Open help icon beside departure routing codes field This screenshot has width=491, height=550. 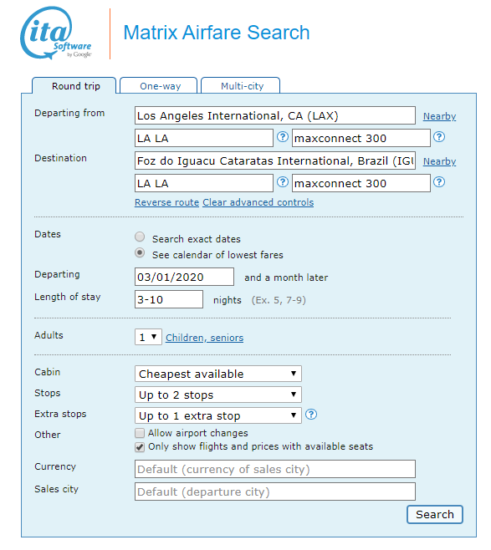pos(283,137)
